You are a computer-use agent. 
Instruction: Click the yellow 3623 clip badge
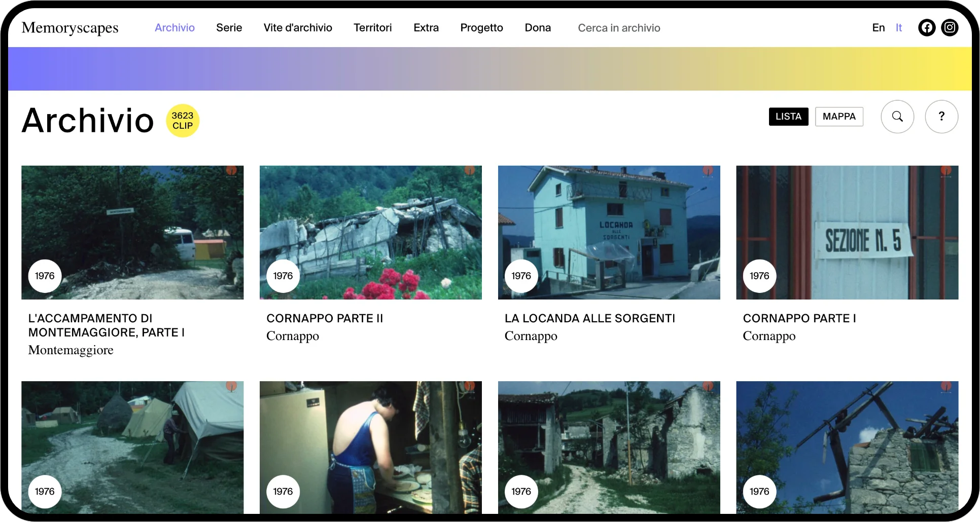(x=183, y=121)
